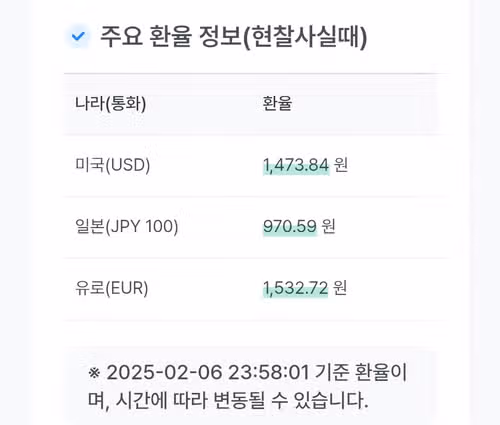Viewport: 500px width, 425px height.
Task: Click the 2025-02-06 23:58:01 timestamp text
Action: pyautogui.click(x=208, y=373)
